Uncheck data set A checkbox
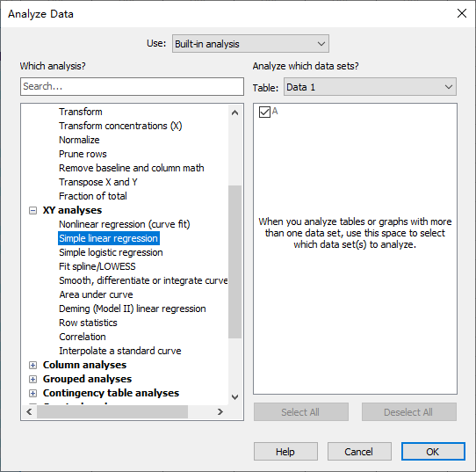 pyautogui.click(x=264, y=113)
